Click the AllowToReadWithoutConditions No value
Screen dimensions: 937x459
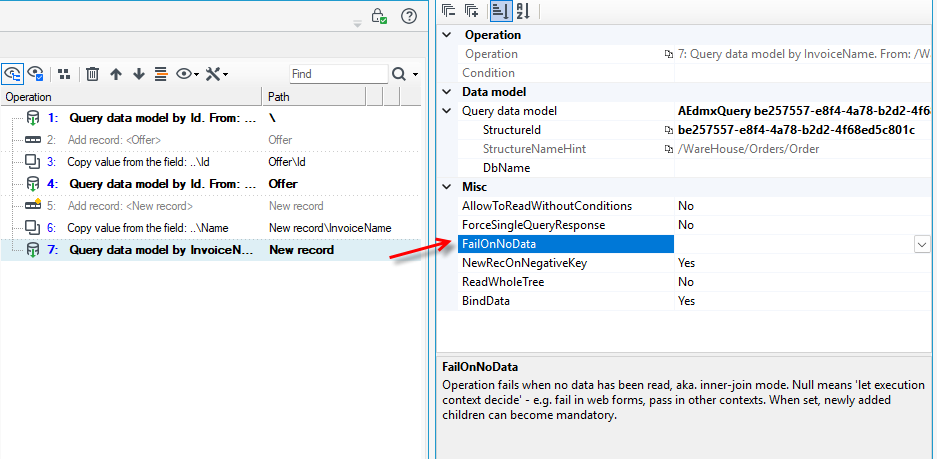[686, 206]
